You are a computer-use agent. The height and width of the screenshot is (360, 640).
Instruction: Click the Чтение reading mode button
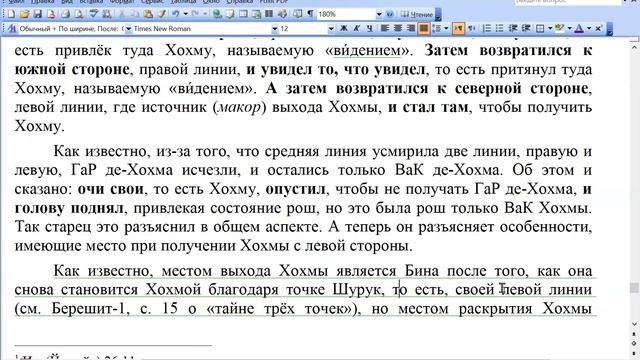pos(417,14)
